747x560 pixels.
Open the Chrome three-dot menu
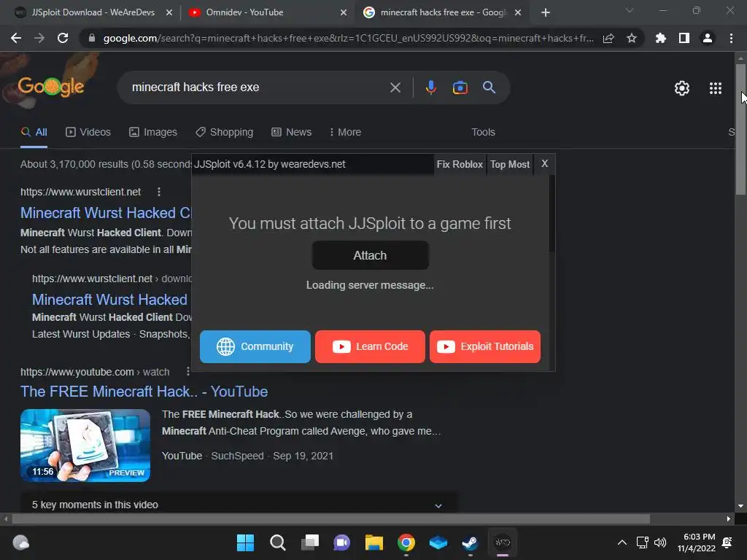(x=731, y=38)
